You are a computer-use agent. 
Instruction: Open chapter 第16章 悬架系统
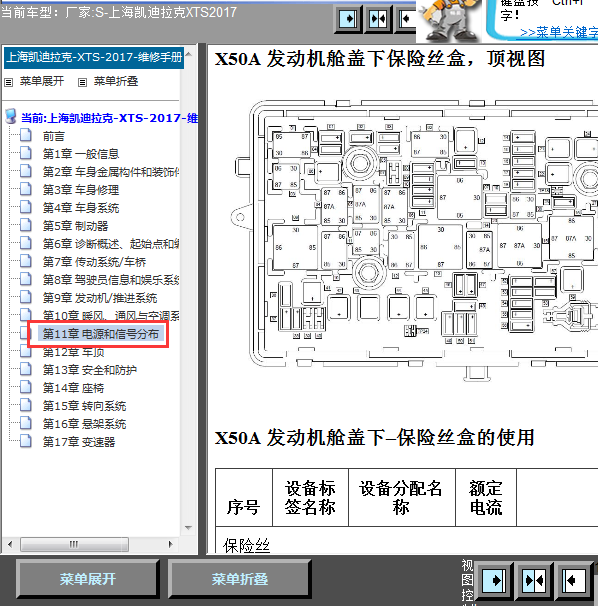point(84,424)
